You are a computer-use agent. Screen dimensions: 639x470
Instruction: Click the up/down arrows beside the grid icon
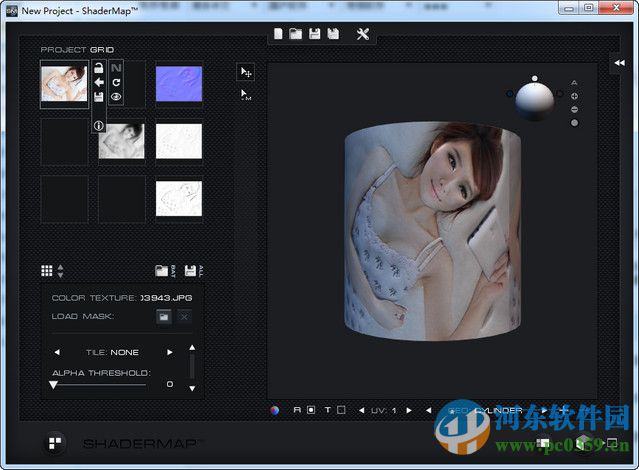click(60, 271)
